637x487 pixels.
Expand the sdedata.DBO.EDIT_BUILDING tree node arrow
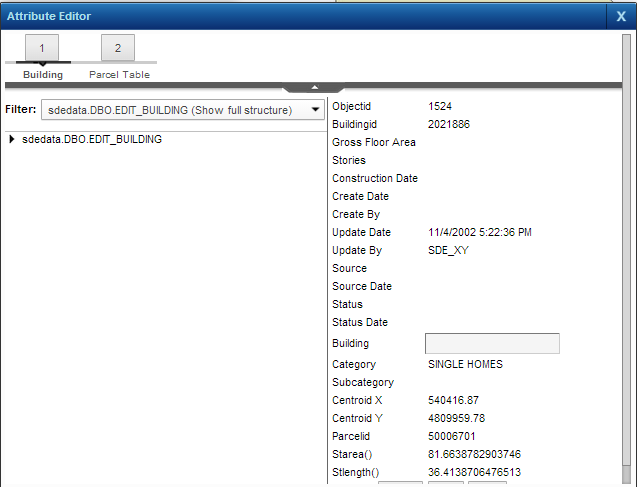[x=12, y=140]
